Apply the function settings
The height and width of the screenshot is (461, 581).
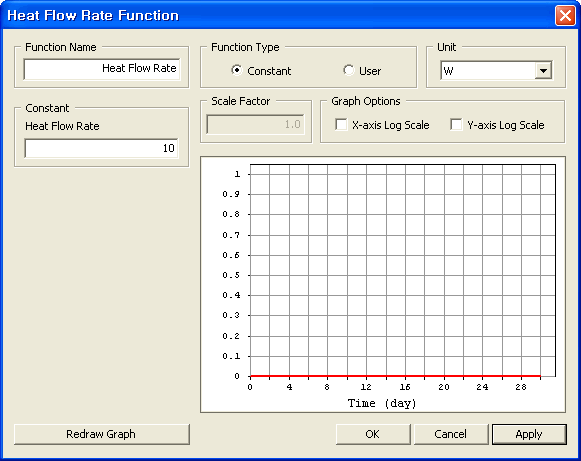(529, 434)
